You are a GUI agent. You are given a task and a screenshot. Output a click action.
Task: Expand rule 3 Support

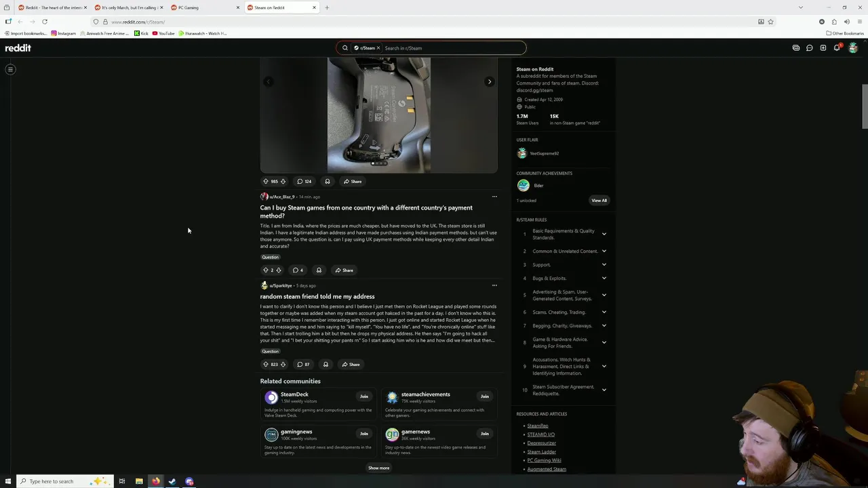[x=604, y=264]
